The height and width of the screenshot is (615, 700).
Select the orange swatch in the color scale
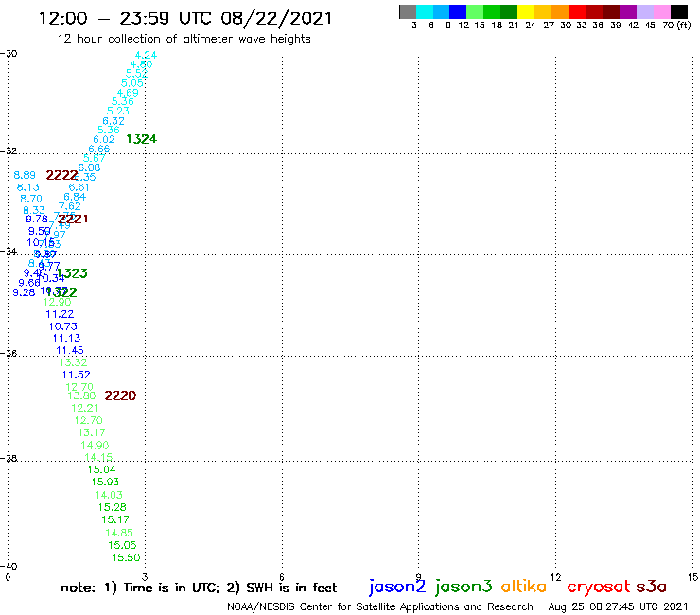click(x=560, y=11)
